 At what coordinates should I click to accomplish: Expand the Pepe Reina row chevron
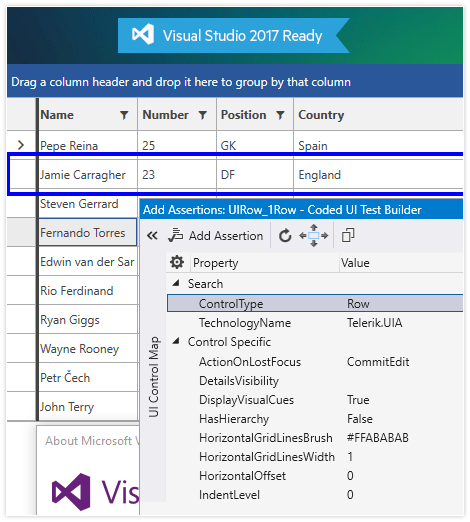(21, 145)
